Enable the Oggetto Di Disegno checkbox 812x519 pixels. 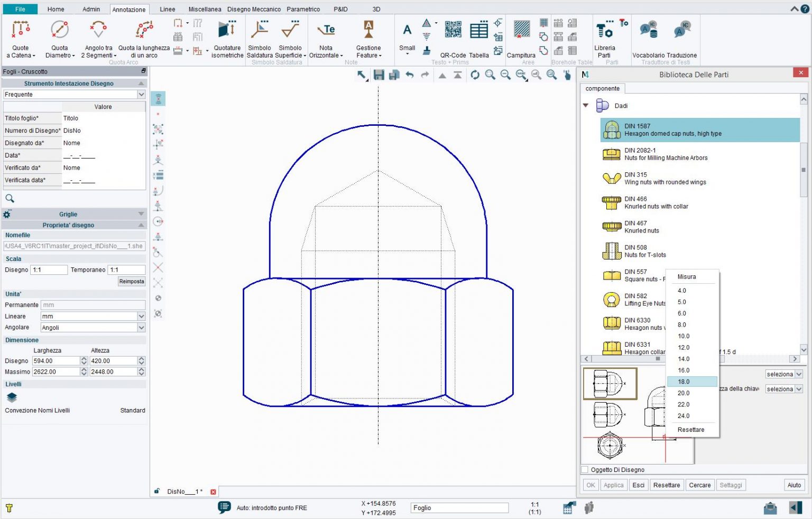tap(584, 470)
